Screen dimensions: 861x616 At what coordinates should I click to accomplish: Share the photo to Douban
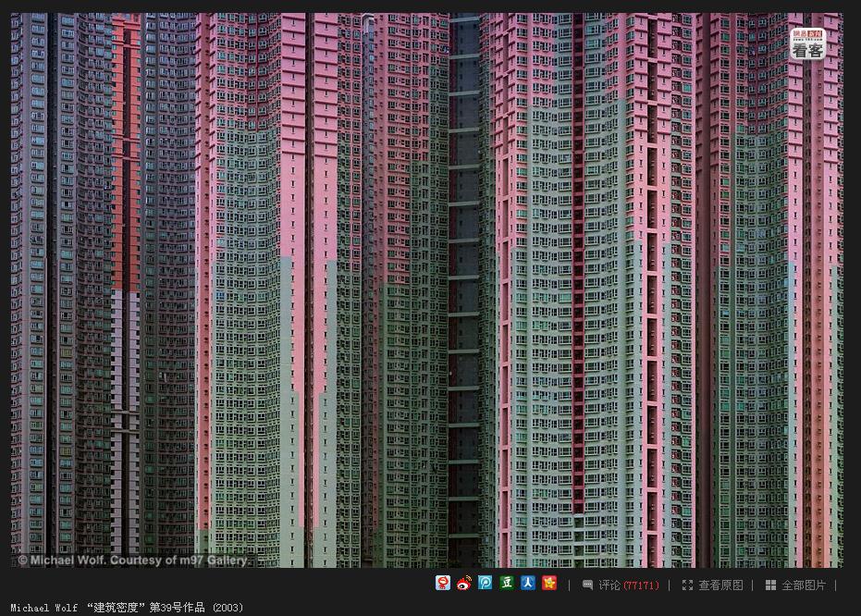(x=506, y=583)
